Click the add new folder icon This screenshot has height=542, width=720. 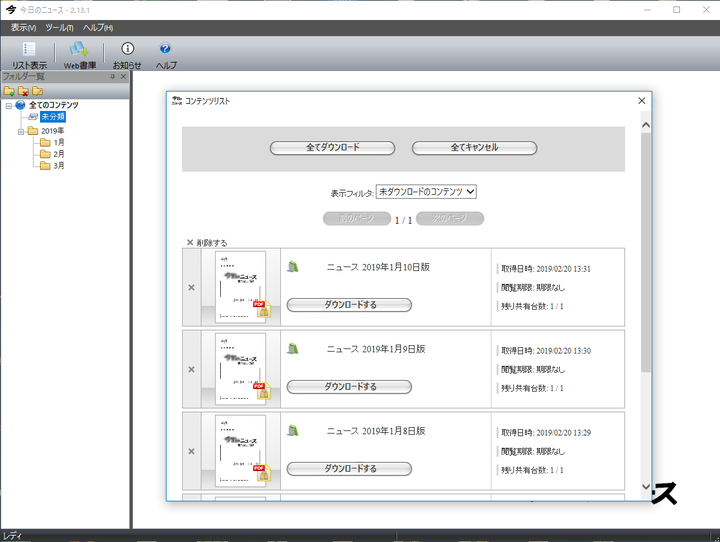tap(9, 91)
